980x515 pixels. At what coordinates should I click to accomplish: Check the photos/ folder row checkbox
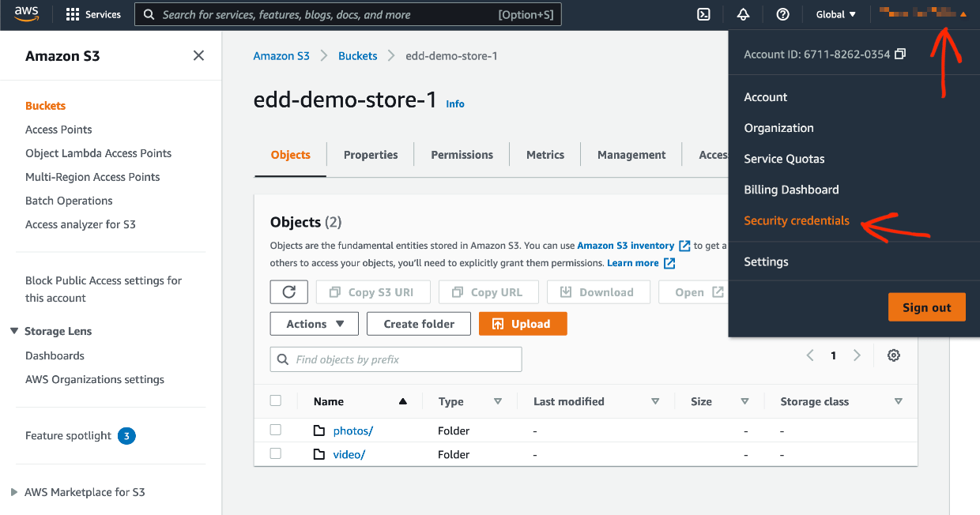coord(275,430)
